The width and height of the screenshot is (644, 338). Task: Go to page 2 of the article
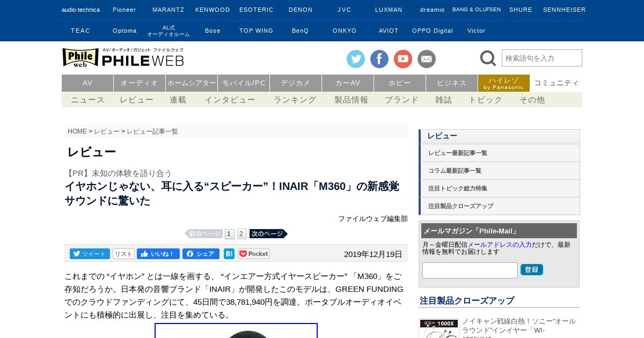tap(241, 234)
